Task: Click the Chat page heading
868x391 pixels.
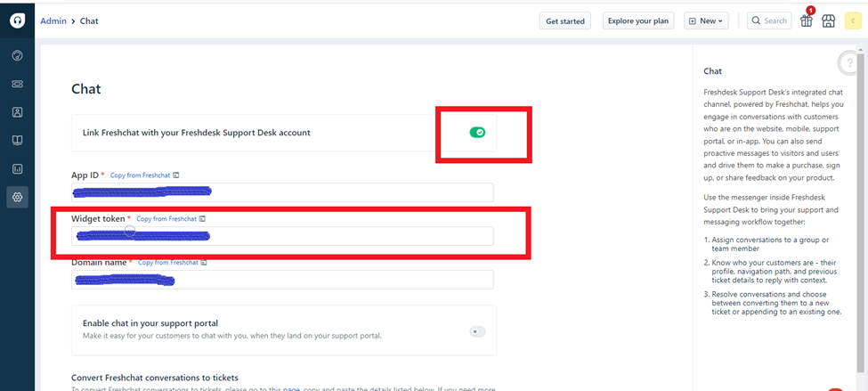Action: (85, 88)
